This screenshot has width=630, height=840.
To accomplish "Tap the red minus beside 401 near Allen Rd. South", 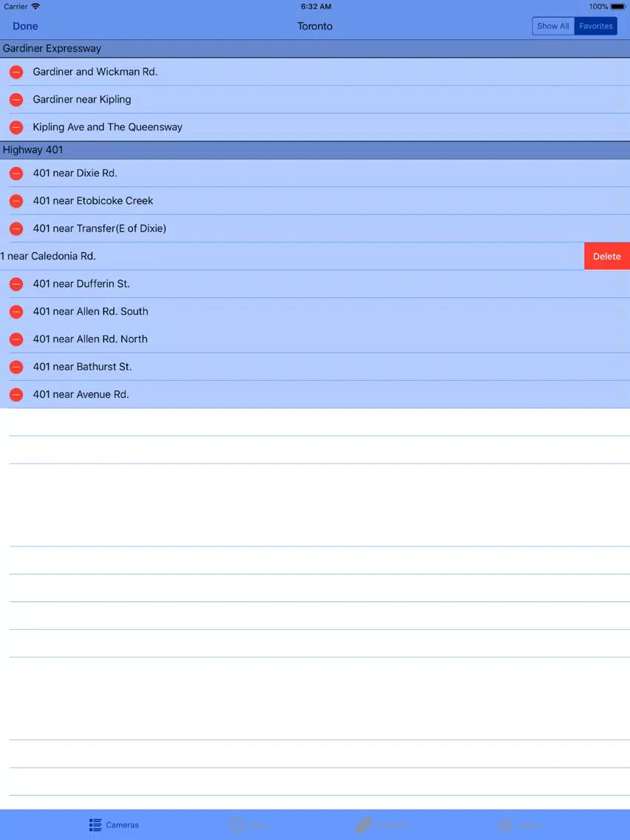I will pyautogui.click(x=16, y=312).
